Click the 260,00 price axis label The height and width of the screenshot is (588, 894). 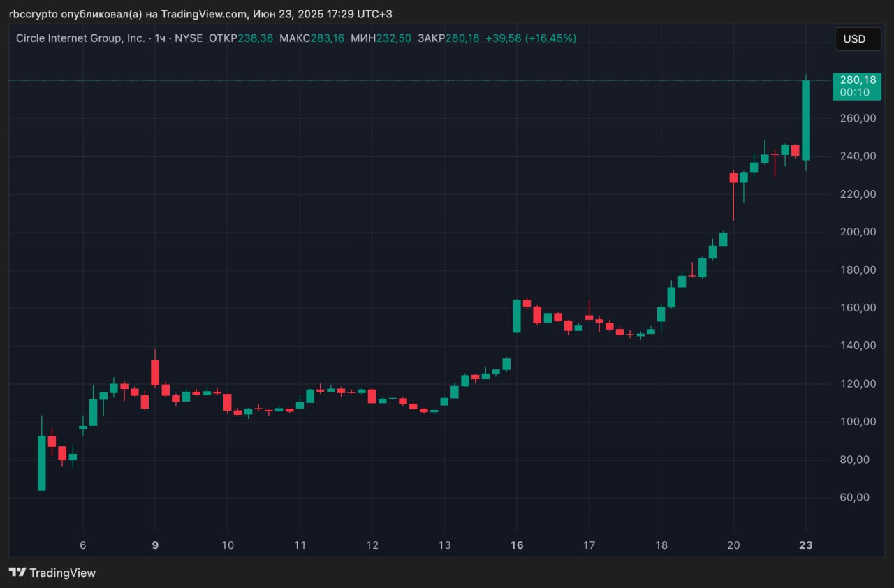tap(858, 118)
